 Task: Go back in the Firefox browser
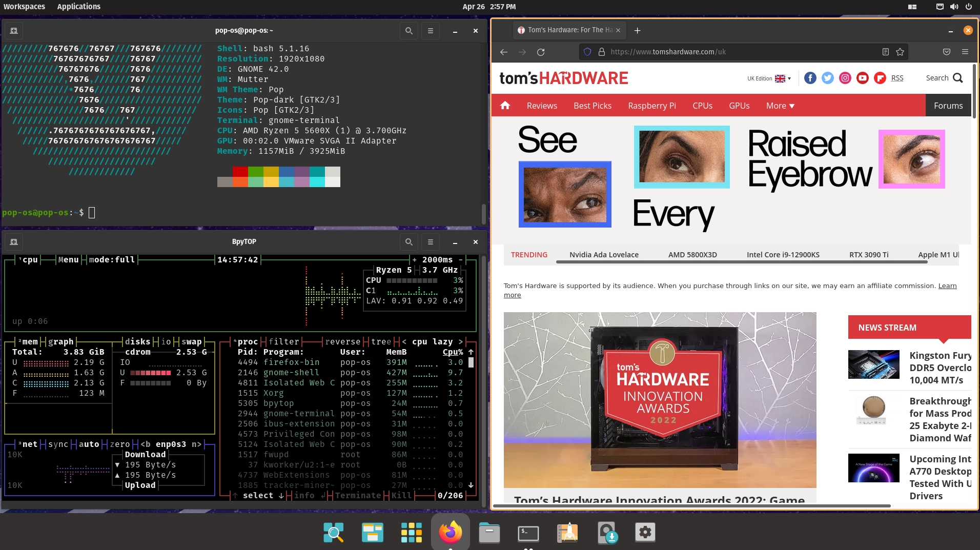click(504, 52)
